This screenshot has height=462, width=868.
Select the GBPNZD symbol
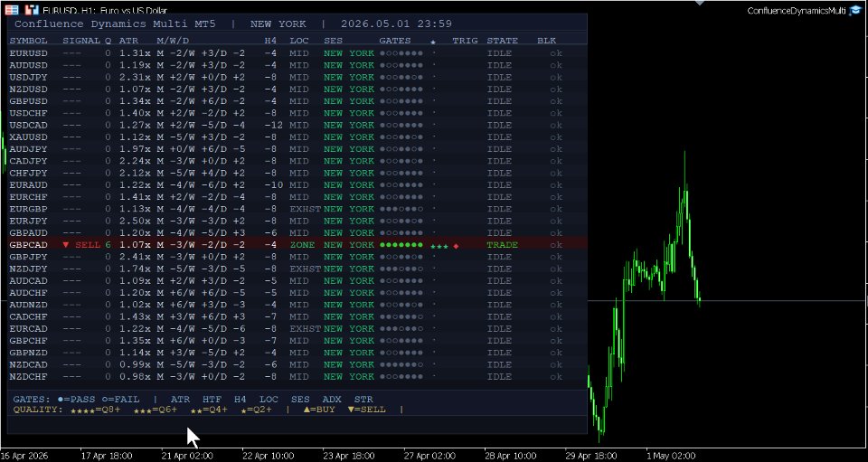pyautogui.click(x=29, y=353)
